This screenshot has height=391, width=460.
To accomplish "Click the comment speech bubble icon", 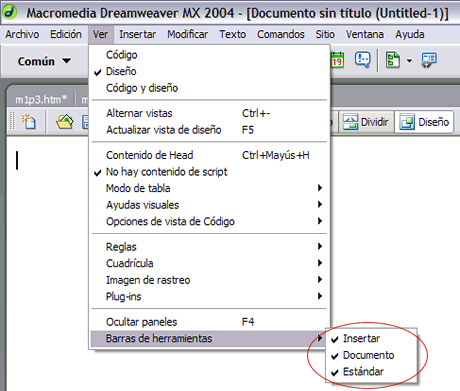I will [363, 60].
